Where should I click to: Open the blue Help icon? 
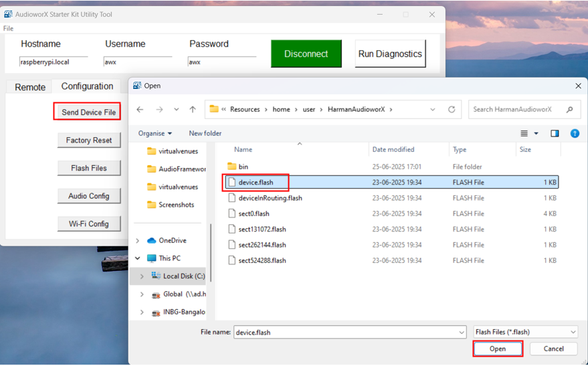pos(575,134)
